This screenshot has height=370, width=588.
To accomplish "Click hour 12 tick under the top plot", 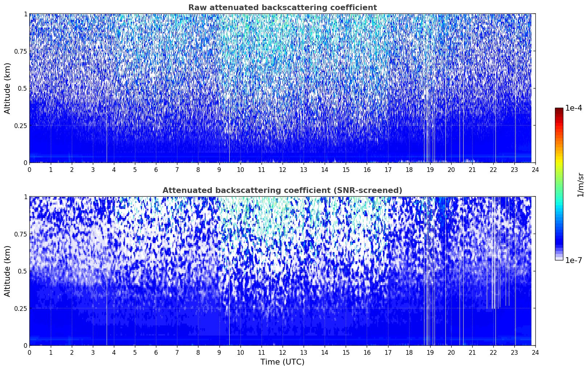I will [x=282, y=170].
